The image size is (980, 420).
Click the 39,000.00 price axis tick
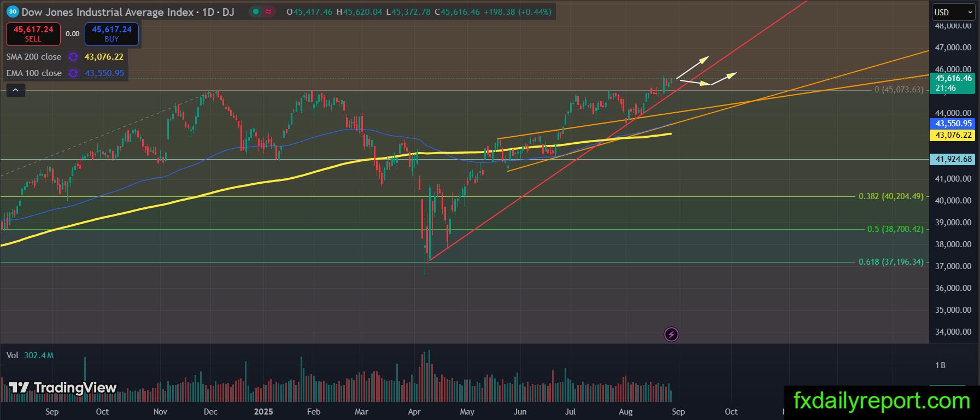pos(953,223)
